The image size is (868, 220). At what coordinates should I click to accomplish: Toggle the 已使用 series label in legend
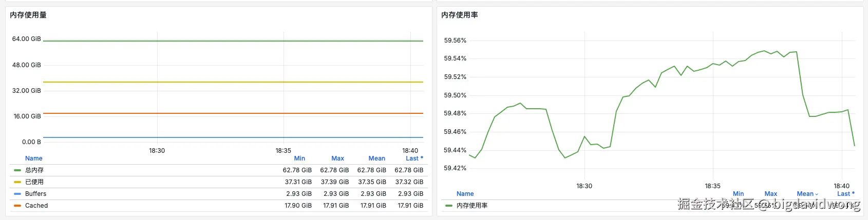click(x=34, y=182)
